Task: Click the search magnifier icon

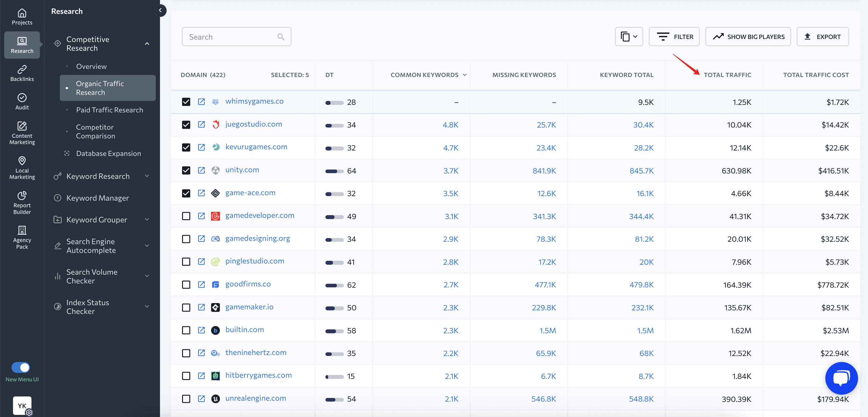Action: [281, 37]
